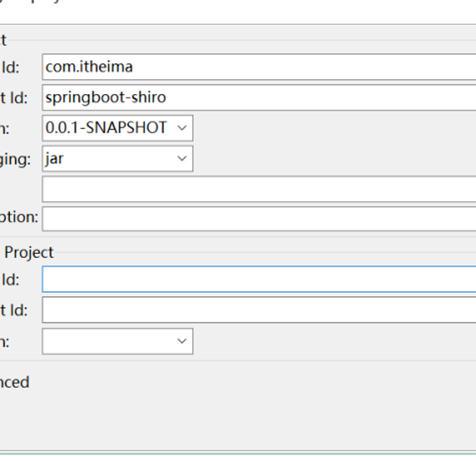Click the Version label beside 0.0.1-SNAPSHOT

(x=5, y=129)
